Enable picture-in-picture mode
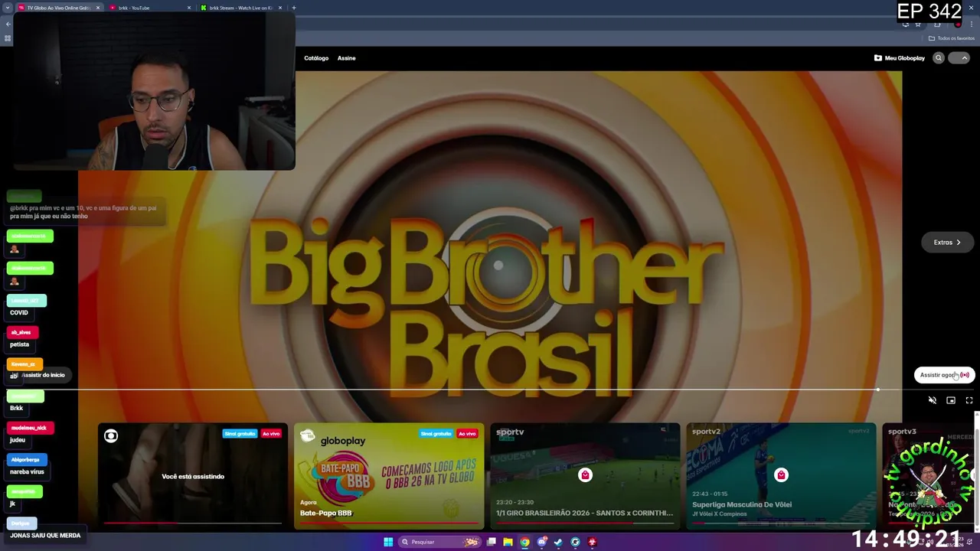This screenshot has width=980, height=551. pos(951,400)
